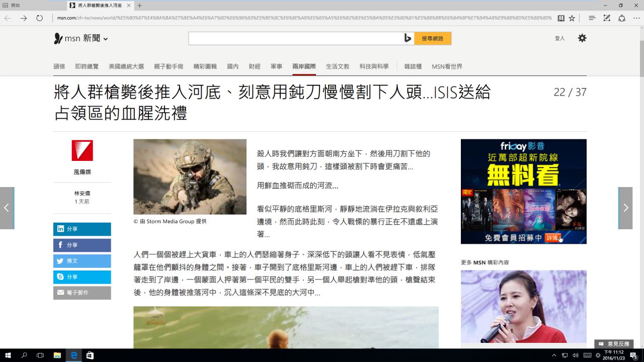644x362 pixels.
Task: Select the 兩岸國際 navigation tab
Action: 304,66
